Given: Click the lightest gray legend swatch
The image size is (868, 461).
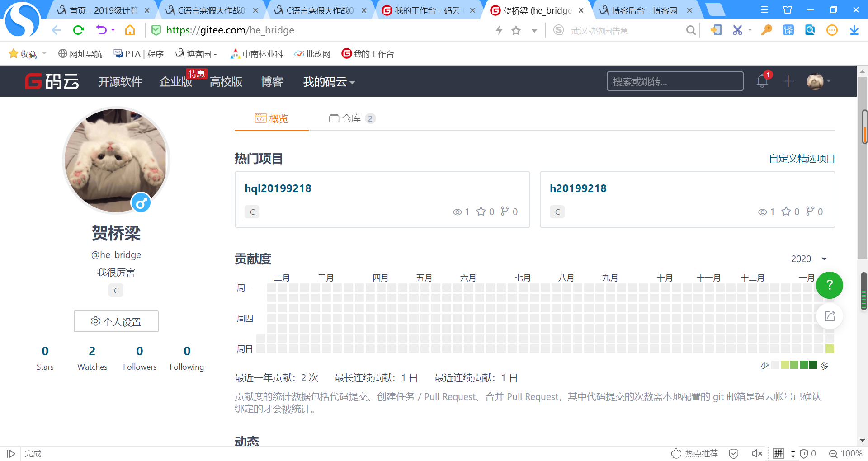Looking at the screenshot, I should (x=775, y=365).
